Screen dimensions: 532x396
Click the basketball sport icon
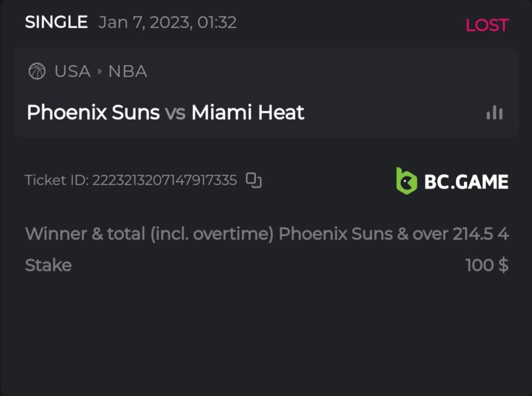click(x=37, y=71)
